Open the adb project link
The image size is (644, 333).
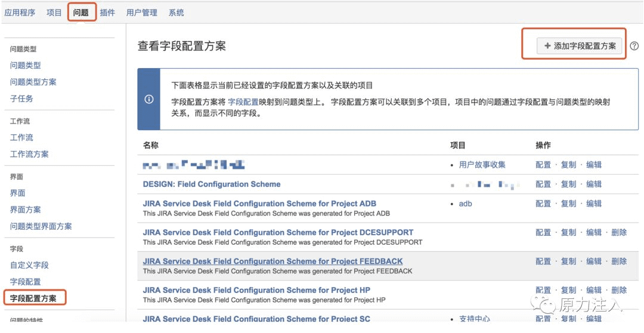pos(465,203)
